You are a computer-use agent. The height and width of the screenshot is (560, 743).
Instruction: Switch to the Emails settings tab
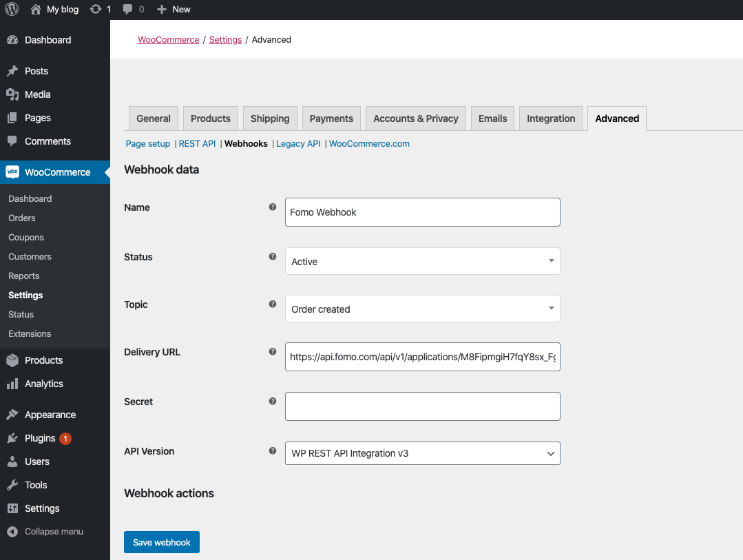[x=493, y=118]
